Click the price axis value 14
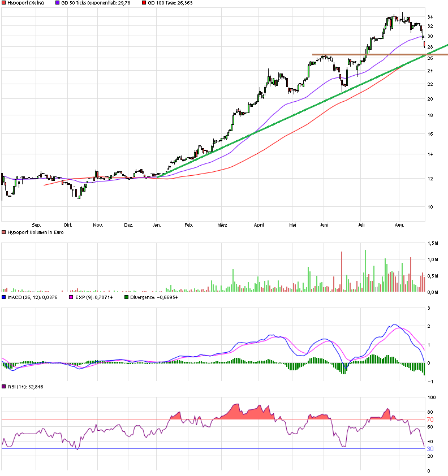448x476 pixels. 430,154
